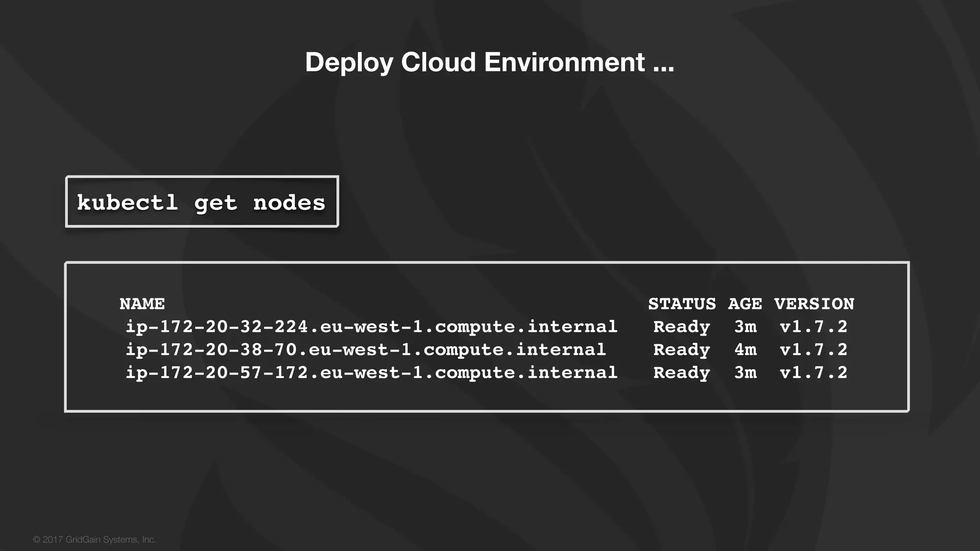Click the 3m age in ip-172-20-32-224 row
The image size is (980, 551).
pyautogui.click(x=746, y=327)
